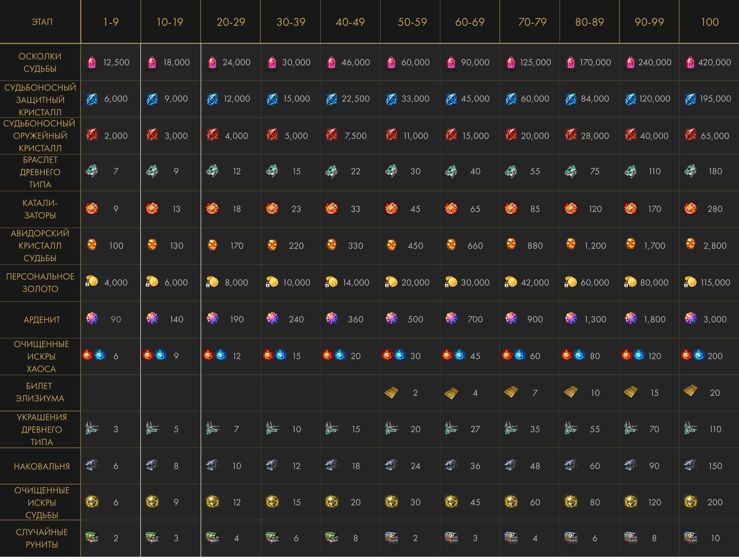Click the БИЛЕТ ЭЛИЗИУМА row label

point(40,392)
